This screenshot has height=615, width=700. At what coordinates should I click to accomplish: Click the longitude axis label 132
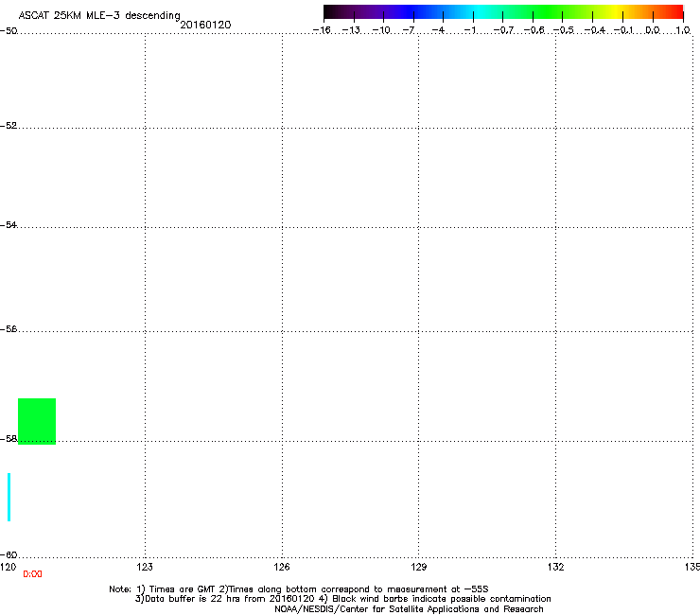pos(555,567)
